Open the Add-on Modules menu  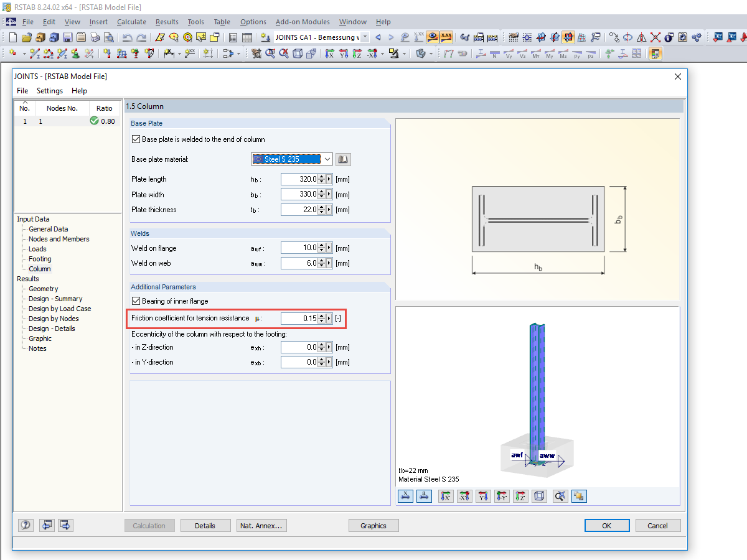point(303,21)
